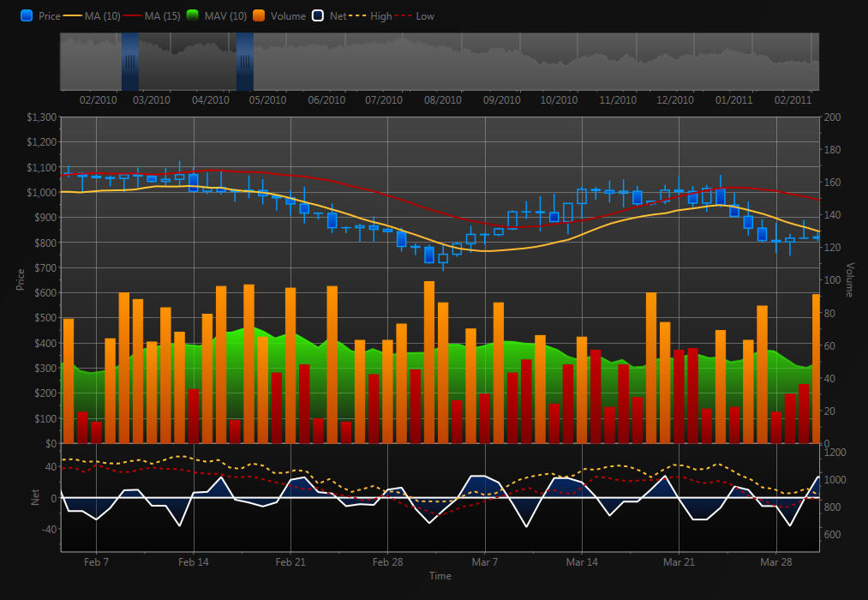
Task: Toggle the Price series legend label
Action: (x=49, y=16)
